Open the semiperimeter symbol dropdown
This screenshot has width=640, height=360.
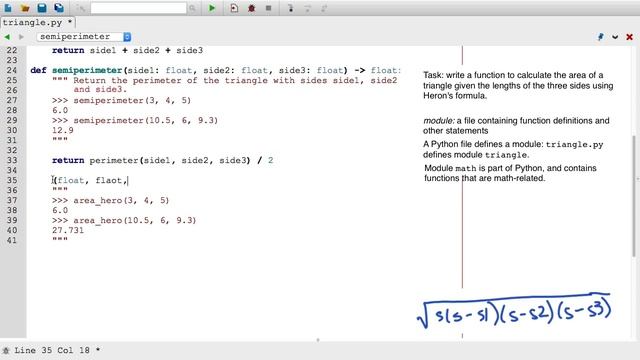point(84,37)
